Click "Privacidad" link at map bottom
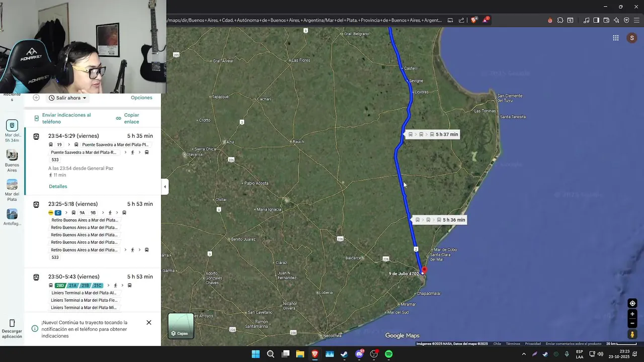 (x=533, y=344)
